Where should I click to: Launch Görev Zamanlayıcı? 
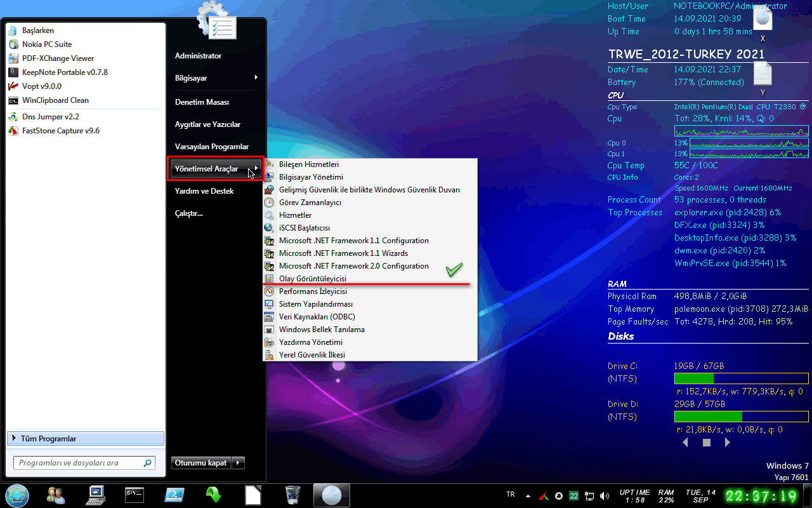click(370, 203)
